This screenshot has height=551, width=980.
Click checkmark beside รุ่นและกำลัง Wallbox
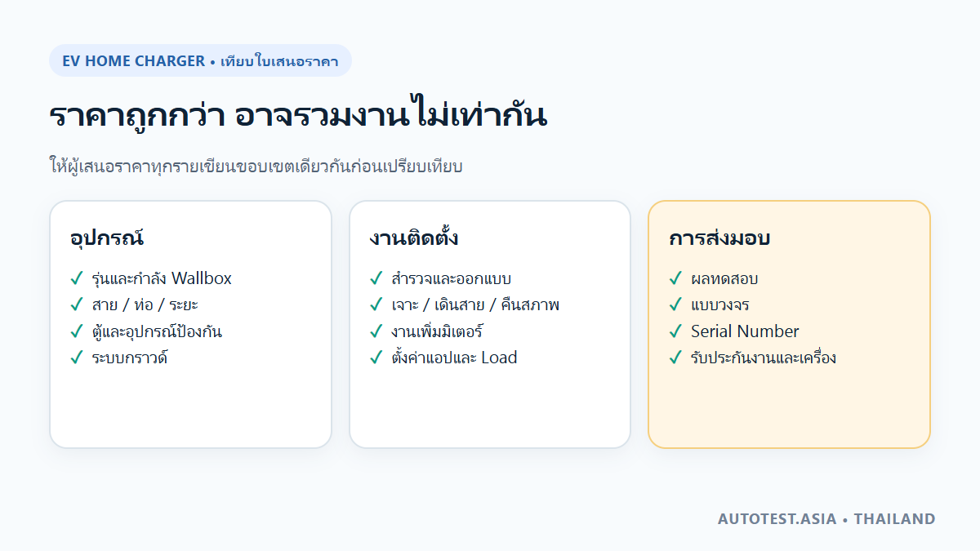point(77,278)
